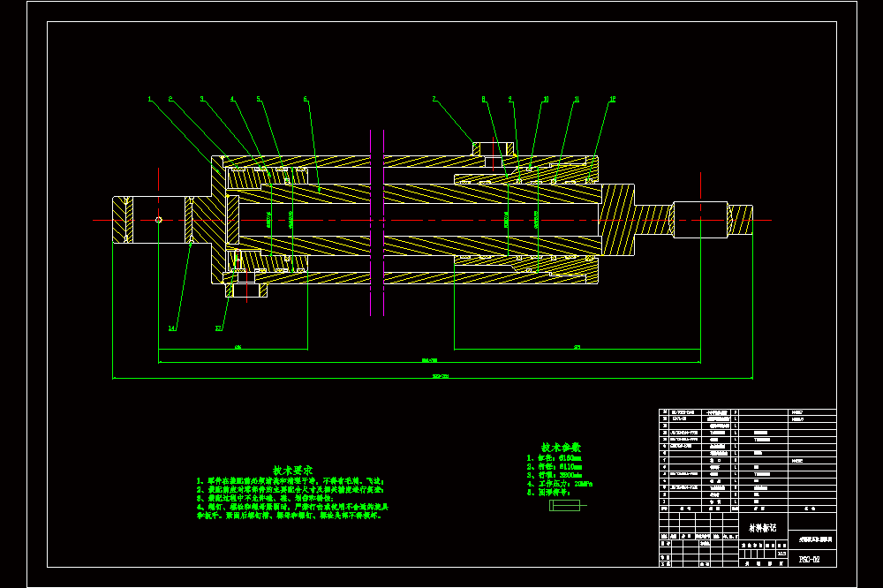The width and height of the screenshot is (883, 588).
Task: Click part callout number 9
Action: [x=510, y=99]
